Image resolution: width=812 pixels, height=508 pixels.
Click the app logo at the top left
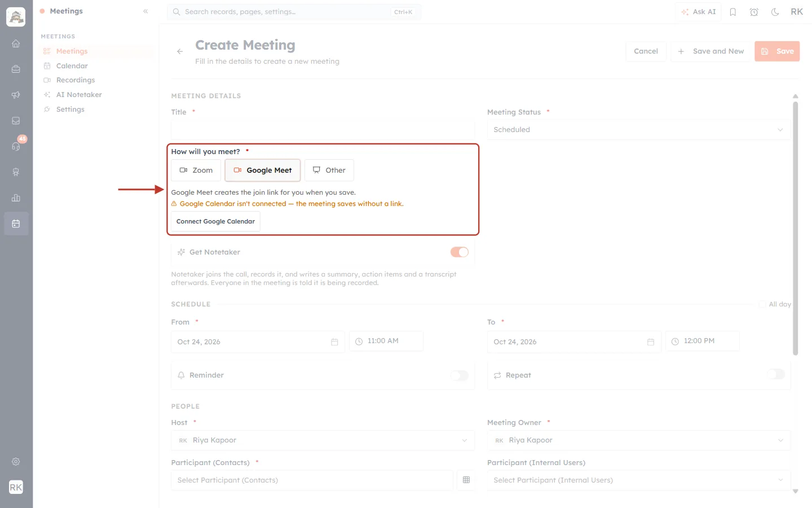(16, 17)
